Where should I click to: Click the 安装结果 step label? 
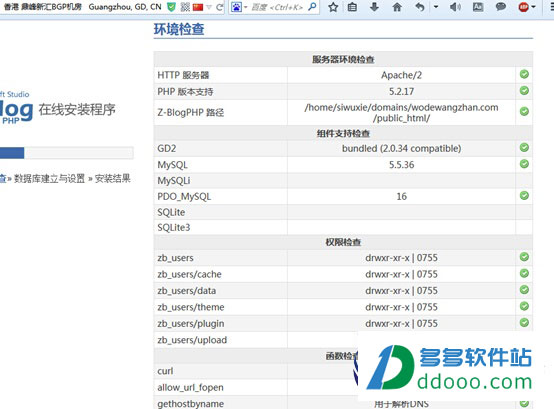point(113,179)
